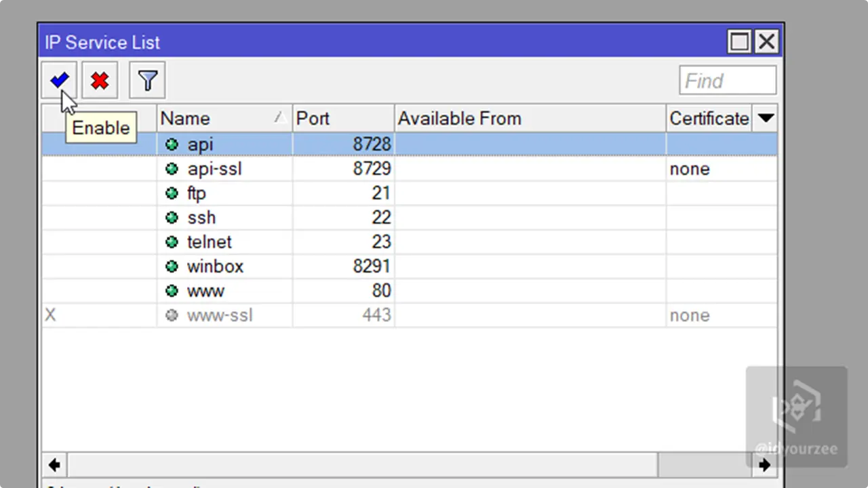Select the api-ssl row name
The height and width of the screenshot is (488, 868).
click(x=214, y=169)
